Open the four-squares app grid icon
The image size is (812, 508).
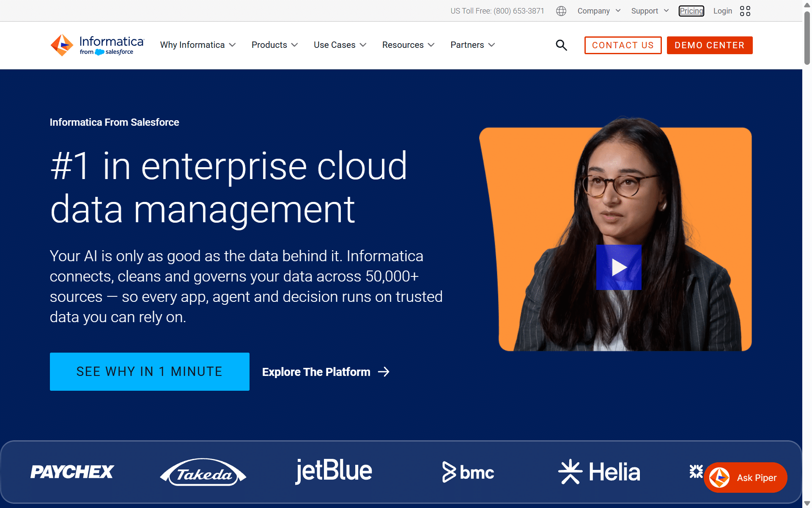click(745, 11)
